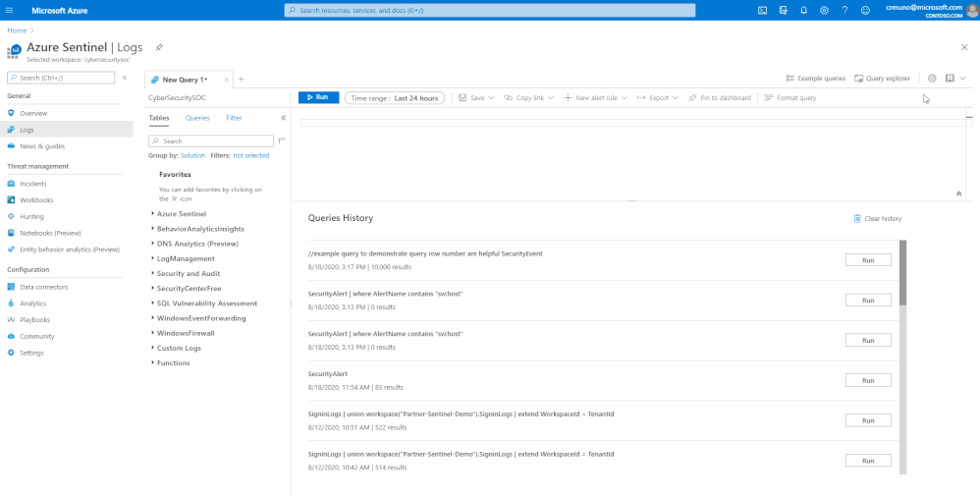The image size is (980, 496).
Task: Click the Queries History scrollbar thumb
Action: coord(902,273)
